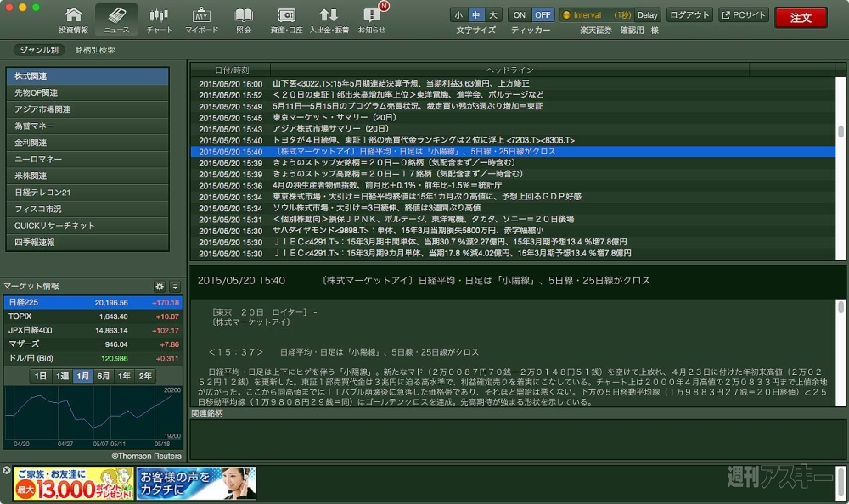
Task: Select the Delay update mode
Action: click(x=647, y=15)
